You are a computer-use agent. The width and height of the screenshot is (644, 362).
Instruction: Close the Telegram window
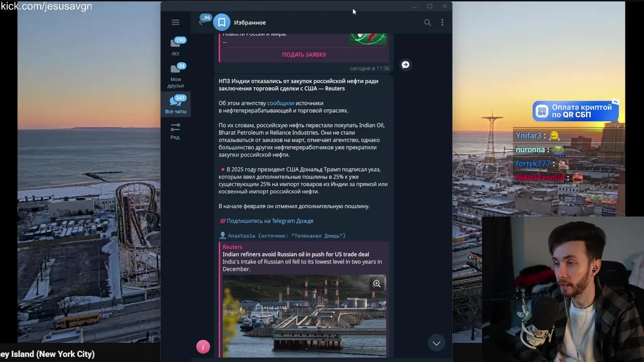tap(445, 7)
